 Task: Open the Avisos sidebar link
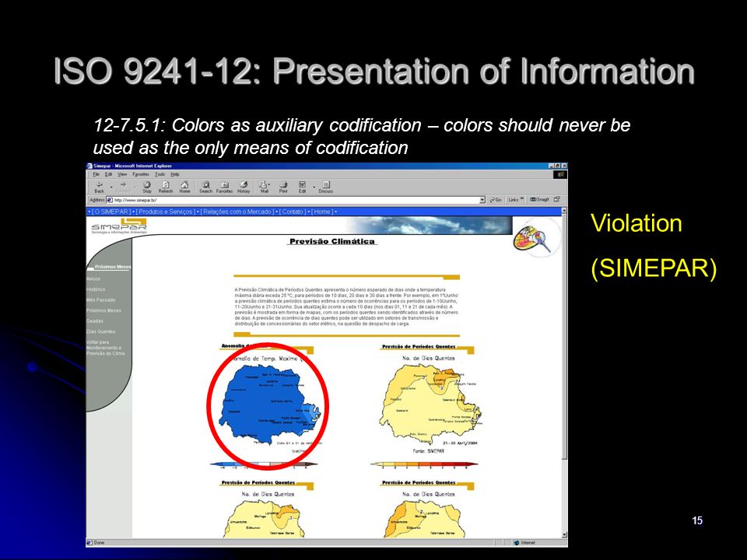tap(93, 279)
